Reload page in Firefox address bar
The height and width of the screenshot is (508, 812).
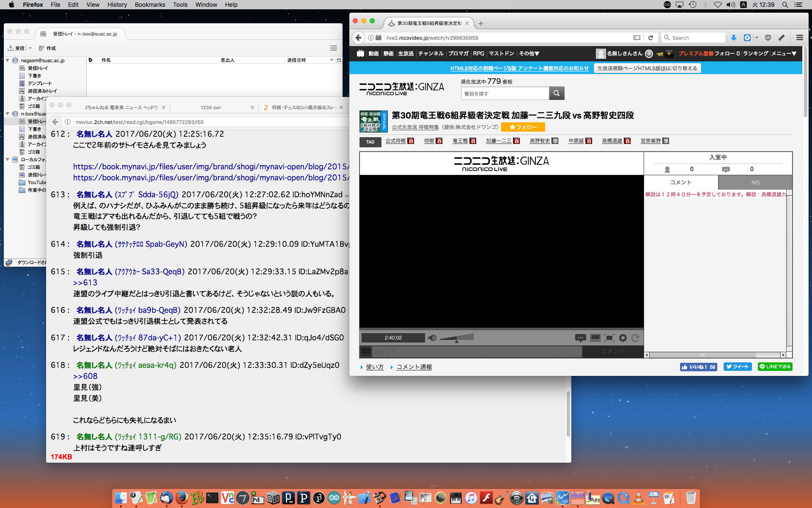coord(651,38)
